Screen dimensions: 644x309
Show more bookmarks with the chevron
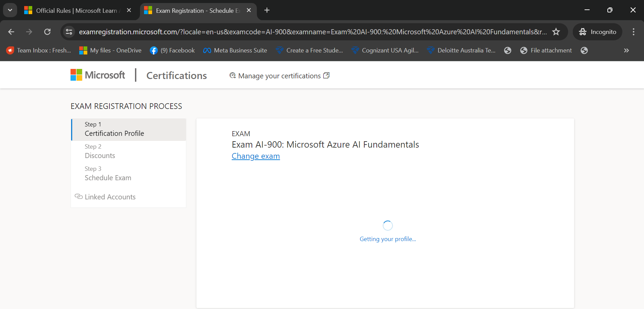click(626, 50)
